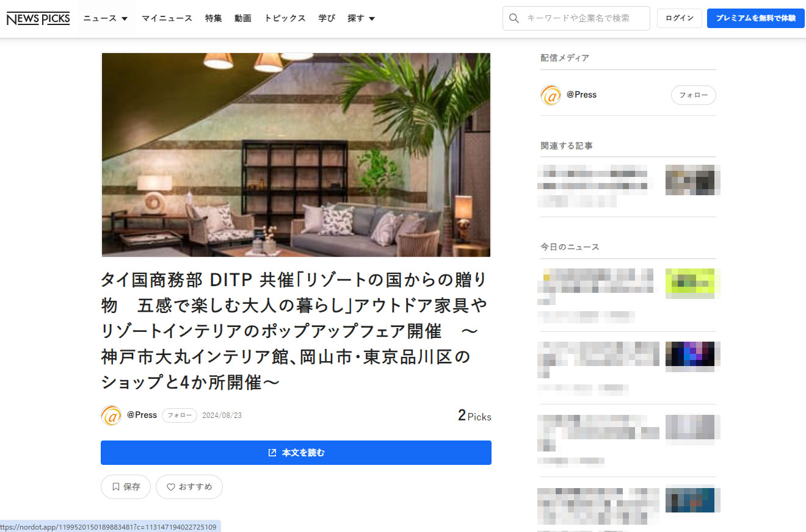Image resolution: width=806 pixels, height=532 pixels.
Task: Follow @Press in the sidebar
Action: 693,95
